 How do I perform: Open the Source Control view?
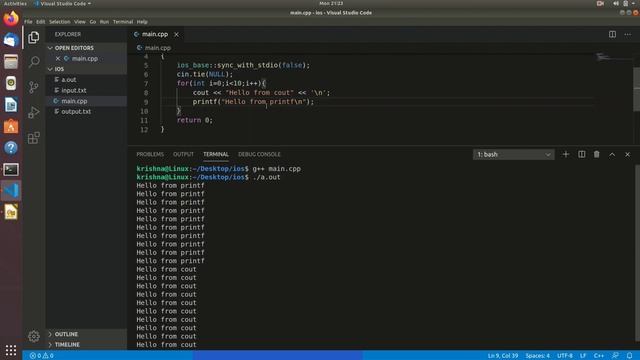pos(34,87)
